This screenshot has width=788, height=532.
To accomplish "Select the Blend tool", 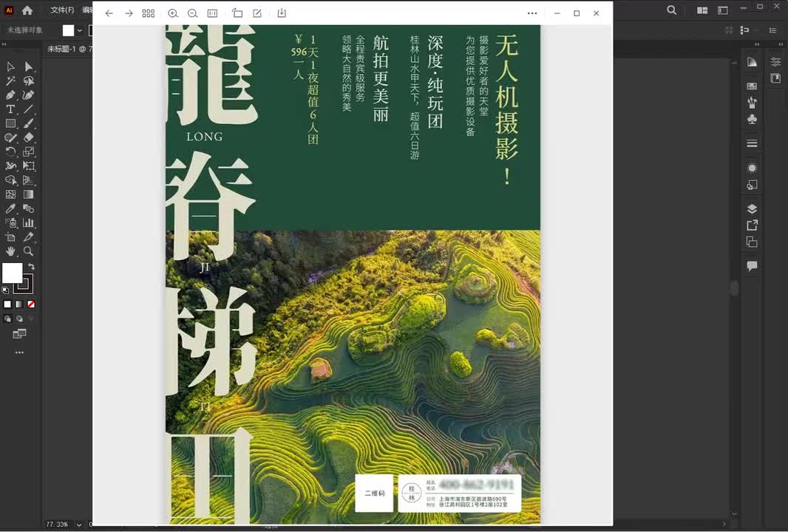I will [x=29, y=208].
